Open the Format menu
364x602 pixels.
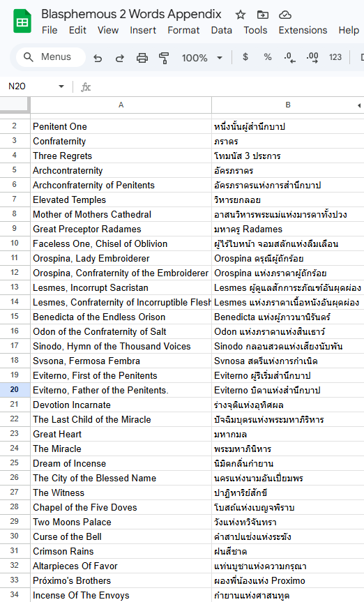[183, 30]
